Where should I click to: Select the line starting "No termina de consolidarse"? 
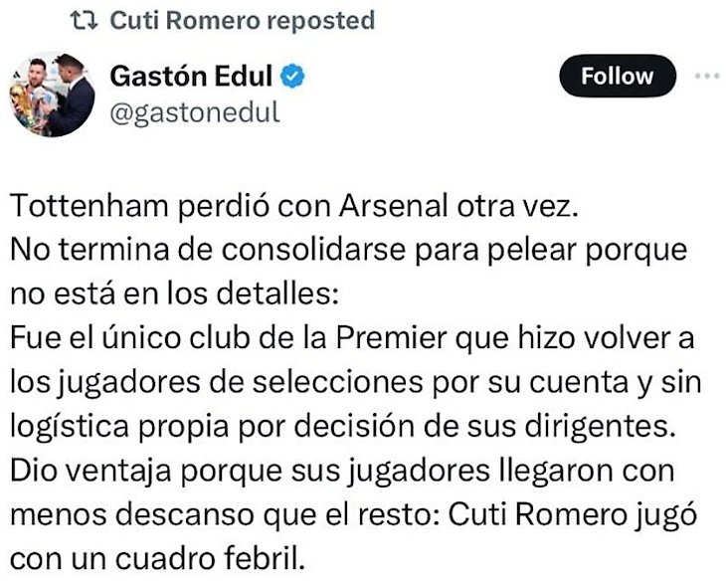(x=348, y=250)
